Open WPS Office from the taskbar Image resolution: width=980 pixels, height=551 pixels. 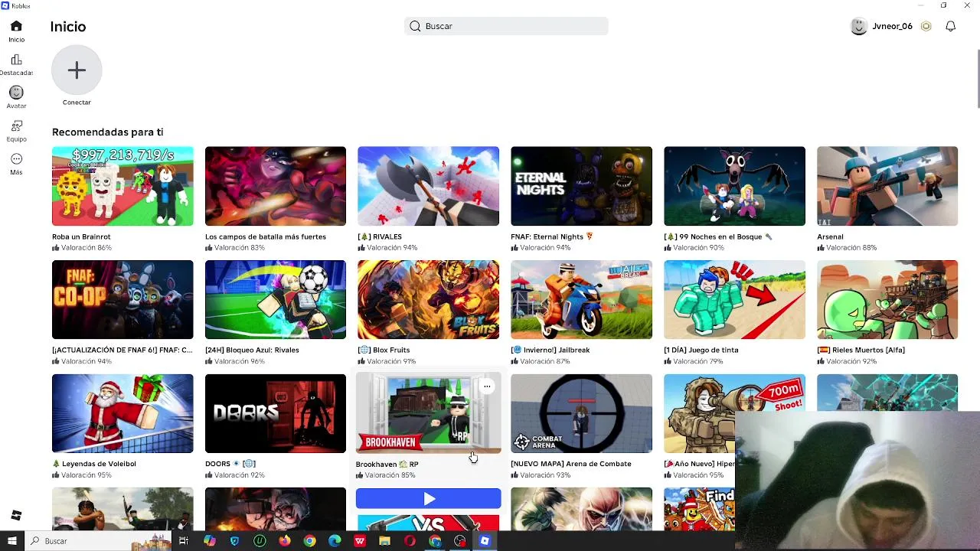360,541
